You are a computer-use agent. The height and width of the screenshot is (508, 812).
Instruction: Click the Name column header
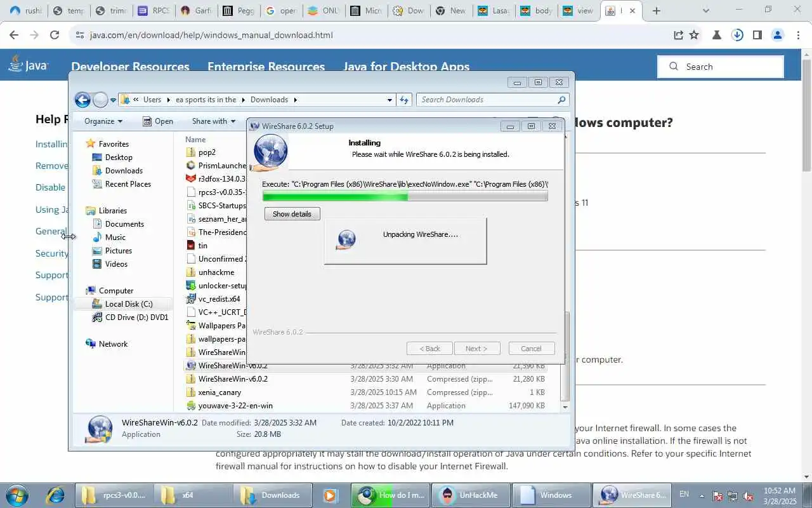(x=195, y=140)
